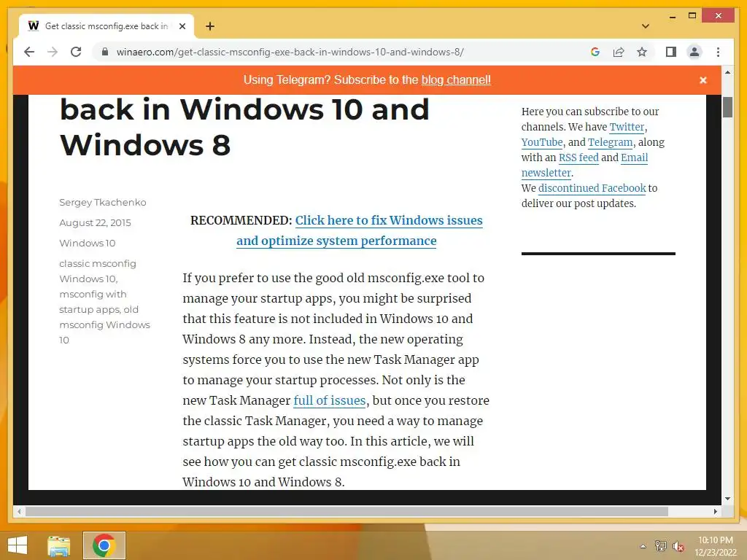Open the discontinued Facebook link
Screen dimensions: 747x560
[592, 188]
